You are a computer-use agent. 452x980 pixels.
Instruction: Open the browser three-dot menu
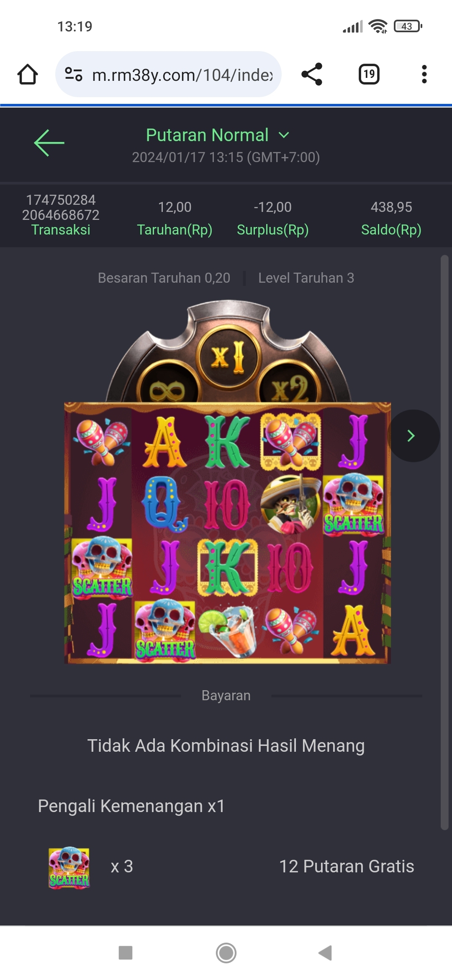[x=424, y=75]
